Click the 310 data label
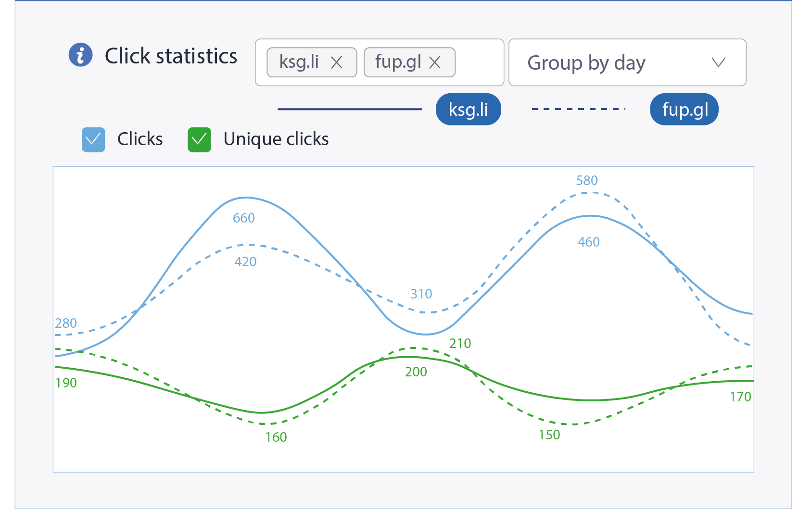Image resolution: width=812 pixels, height=523 pixels. [421, 294]
